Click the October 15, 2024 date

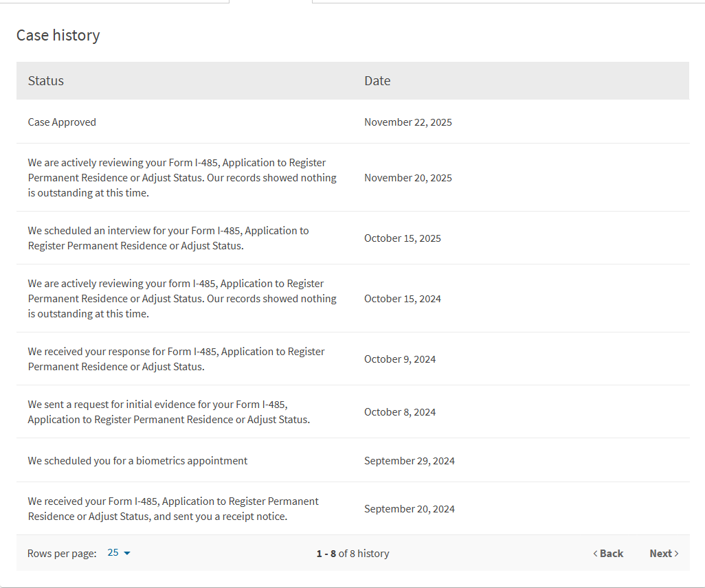click(x=403, y=299)
